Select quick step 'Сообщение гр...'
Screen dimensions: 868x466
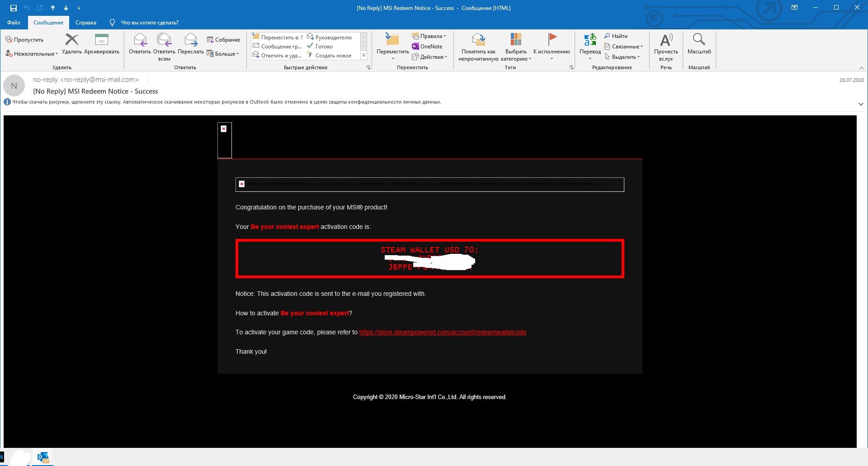[x=278, y=46]
